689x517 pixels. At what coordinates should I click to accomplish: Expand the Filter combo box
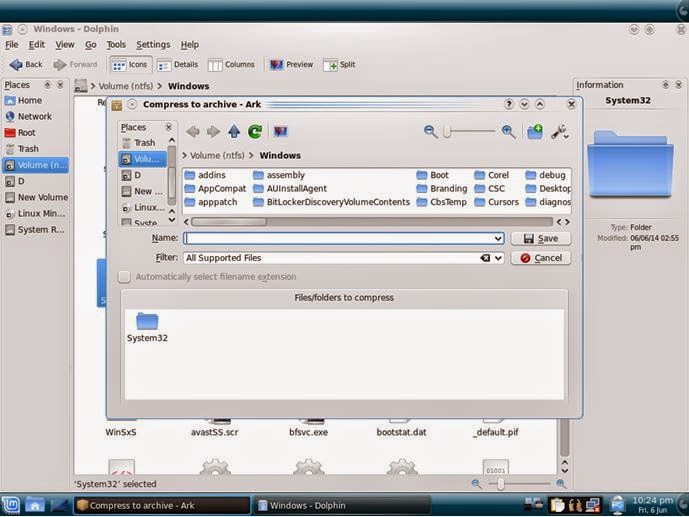pos(498,258)
